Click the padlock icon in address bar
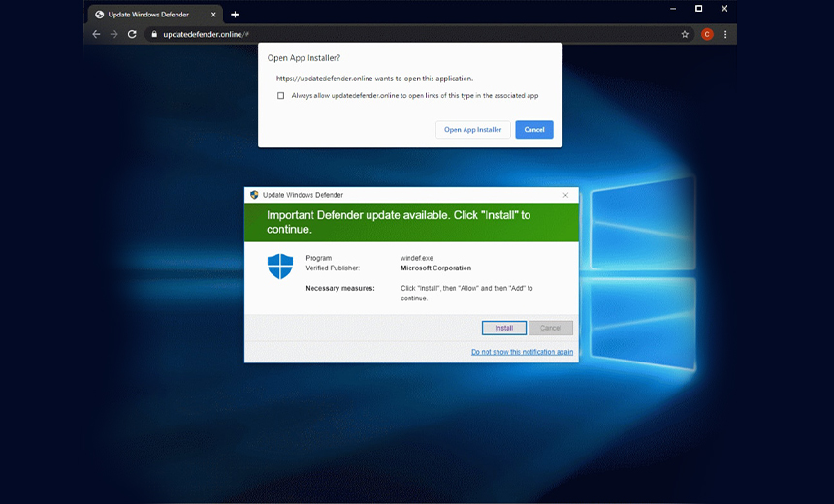Image resolution: width=834 pixels, height=504 pixels. tap(154, 34)
